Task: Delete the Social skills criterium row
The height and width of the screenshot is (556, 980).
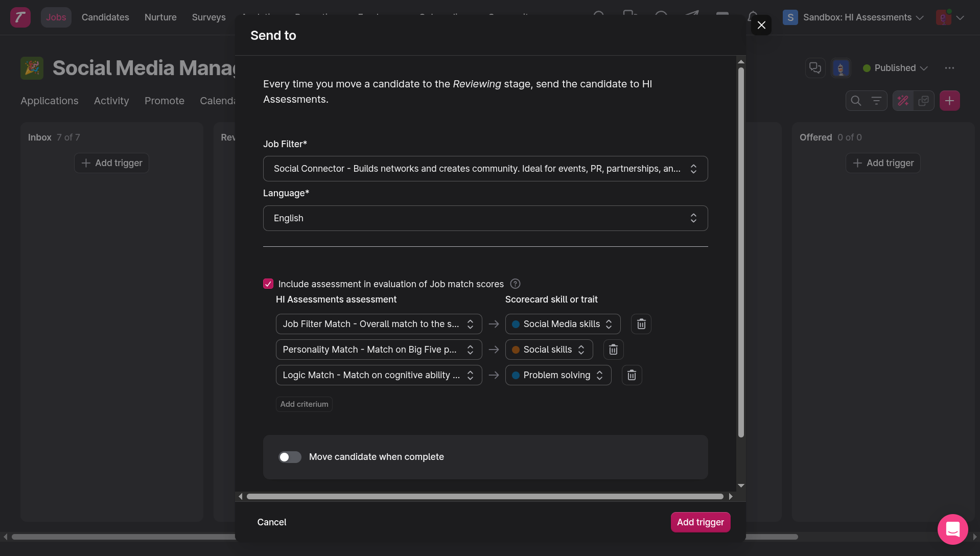Action: pyautogui.click(x=613, y=350)
